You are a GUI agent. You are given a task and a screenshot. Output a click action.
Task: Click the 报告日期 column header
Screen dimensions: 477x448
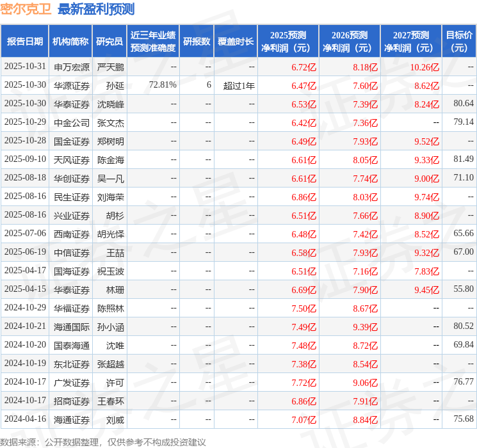coord(24,41)
